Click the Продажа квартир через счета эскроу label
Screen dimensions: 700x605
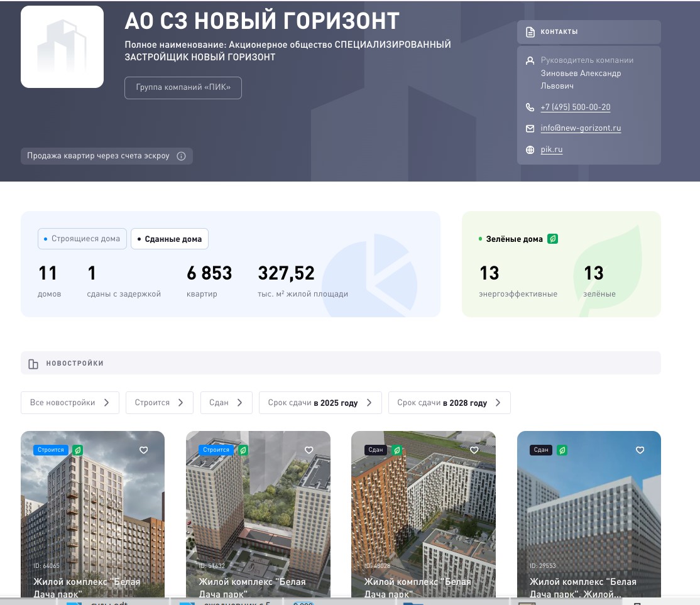pyautogui.click(x=98, y=156)
